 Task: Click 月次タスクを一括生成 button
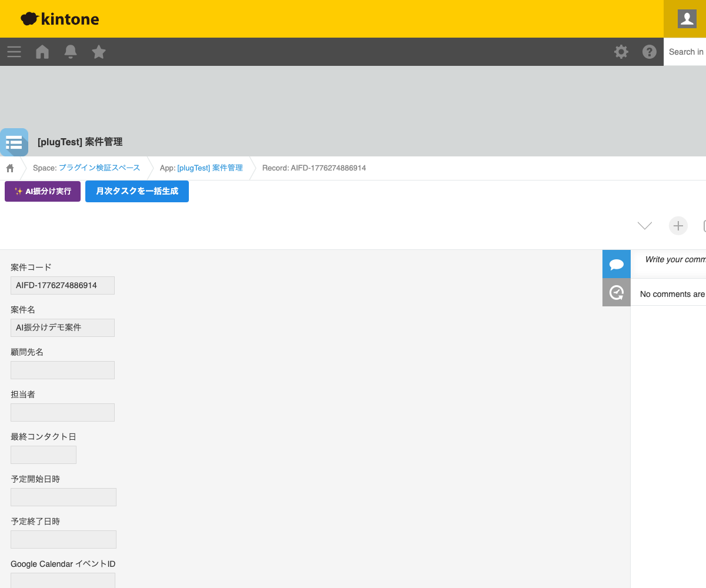[x=137, y=192]
